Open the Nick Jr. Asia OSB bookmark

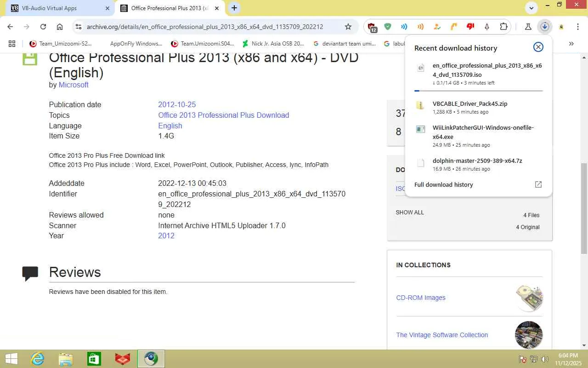point(273,44)
